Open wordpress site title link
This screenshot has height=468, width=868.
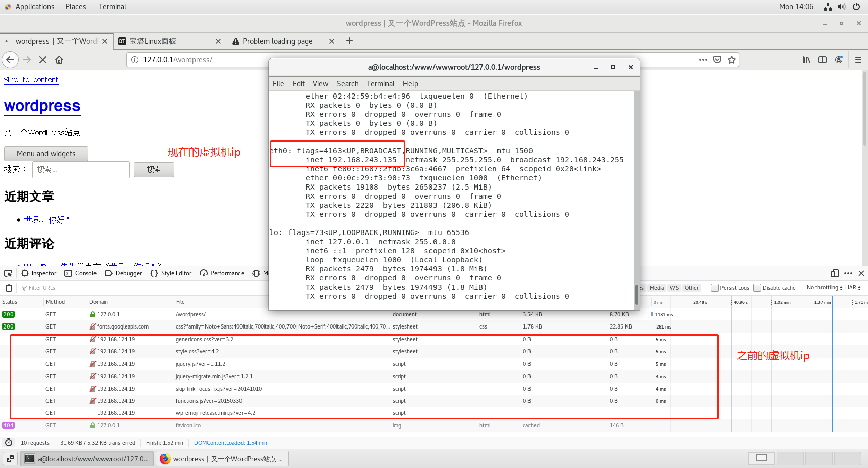pyautogui.click(x=42, y=106)
